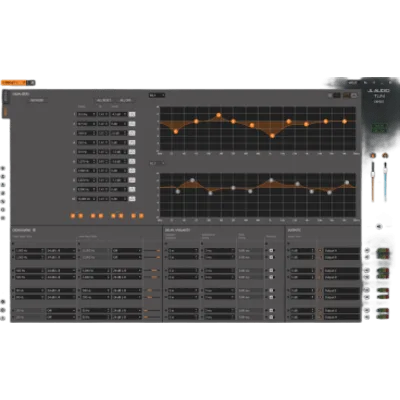Open high-pass slope dropdown for crossover channel 1
The width and height of the screenshot is (400, 400).
pos(61,250)
